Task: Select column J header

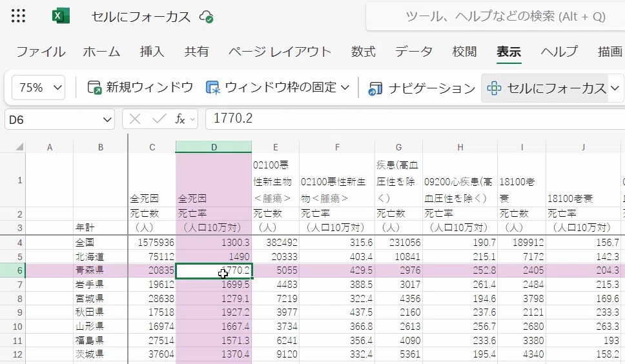Action: pos(583,147)
